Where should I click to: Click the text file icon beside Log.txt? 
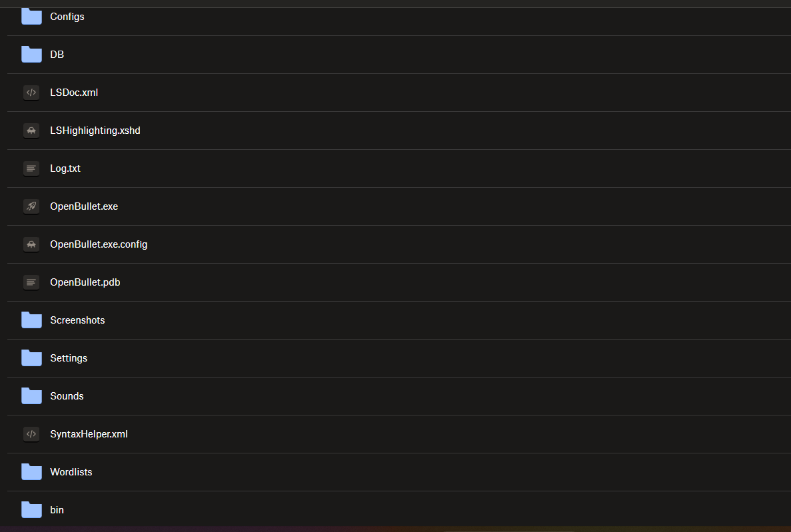(31, 168)
